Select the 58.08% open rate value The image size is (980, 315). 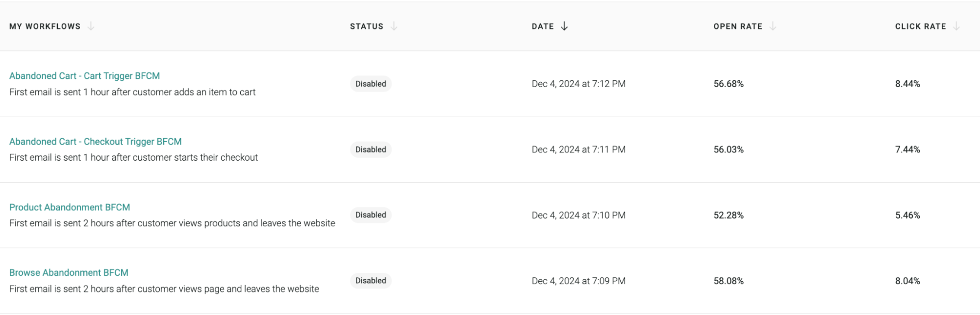pos(729,281)
